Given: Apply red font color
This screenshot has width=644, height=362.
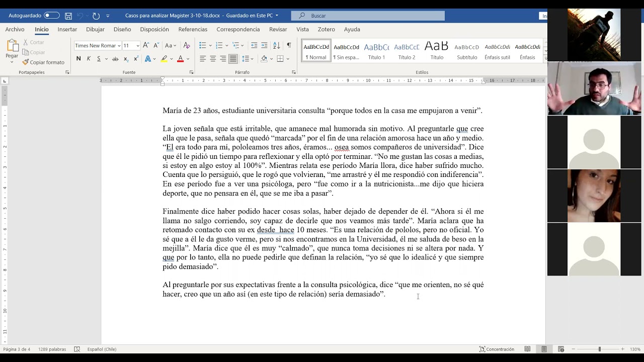Looking at the screenshot, I should point(180,59).
